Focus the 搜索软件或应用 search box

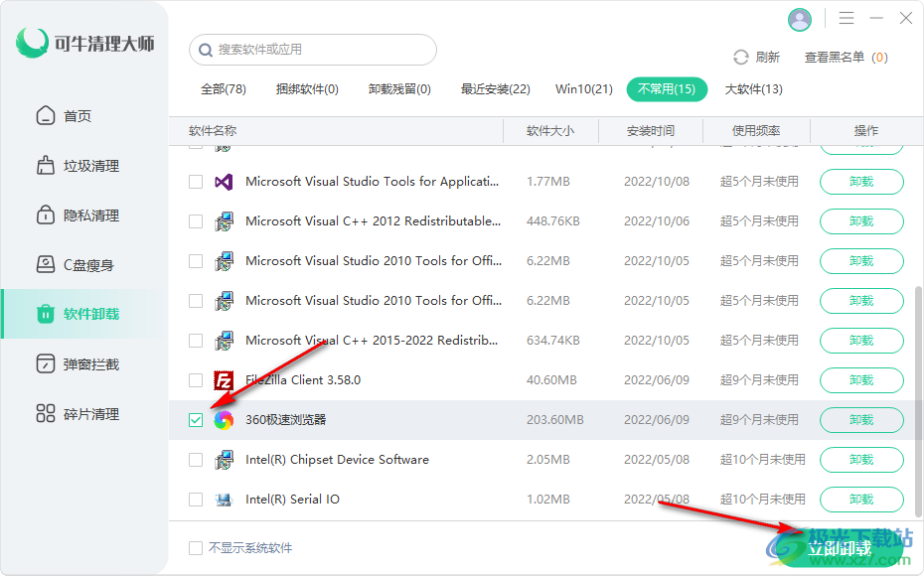click(313, 50)
